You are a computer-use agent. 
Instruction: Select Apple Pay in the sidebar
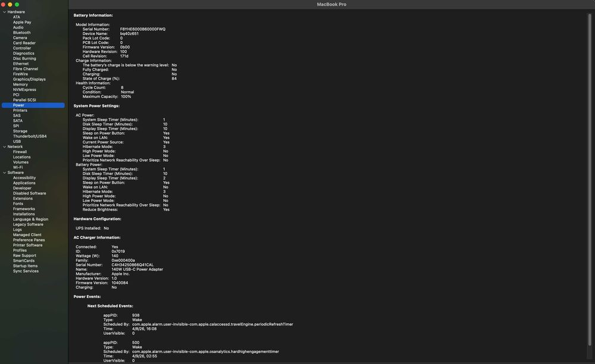(x=22, y=23)
